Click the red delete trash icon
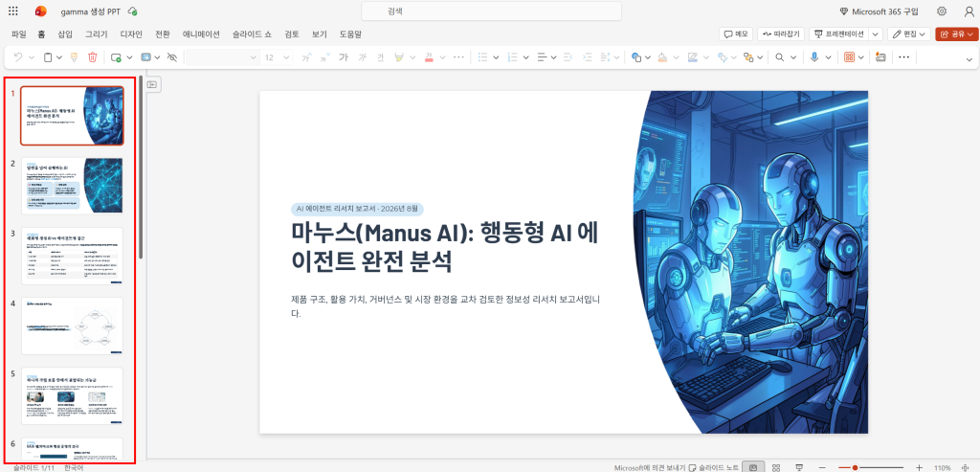This screenshot has height=472, width=980. 93,56
